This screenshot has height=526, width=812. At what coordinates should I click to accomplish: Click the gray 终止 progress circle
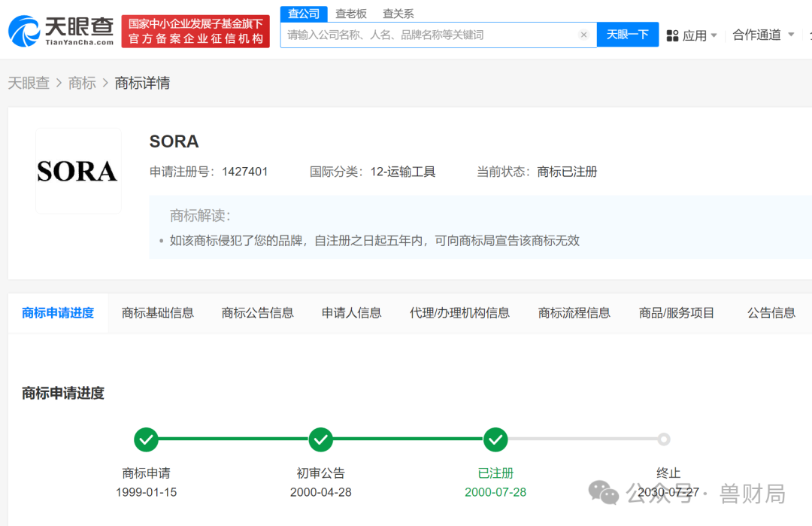663,439
